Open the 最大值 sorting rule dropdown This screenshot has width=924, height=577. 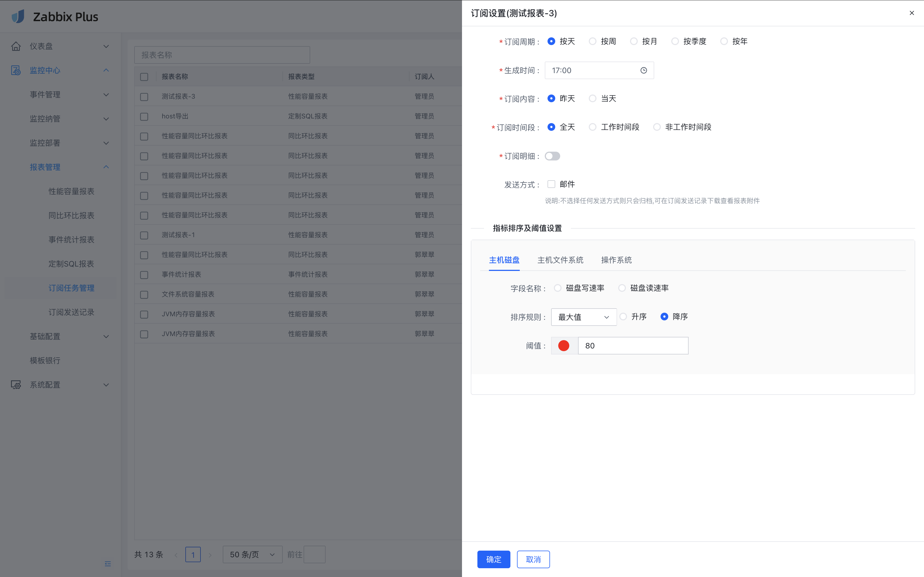(x=584, y=317)
